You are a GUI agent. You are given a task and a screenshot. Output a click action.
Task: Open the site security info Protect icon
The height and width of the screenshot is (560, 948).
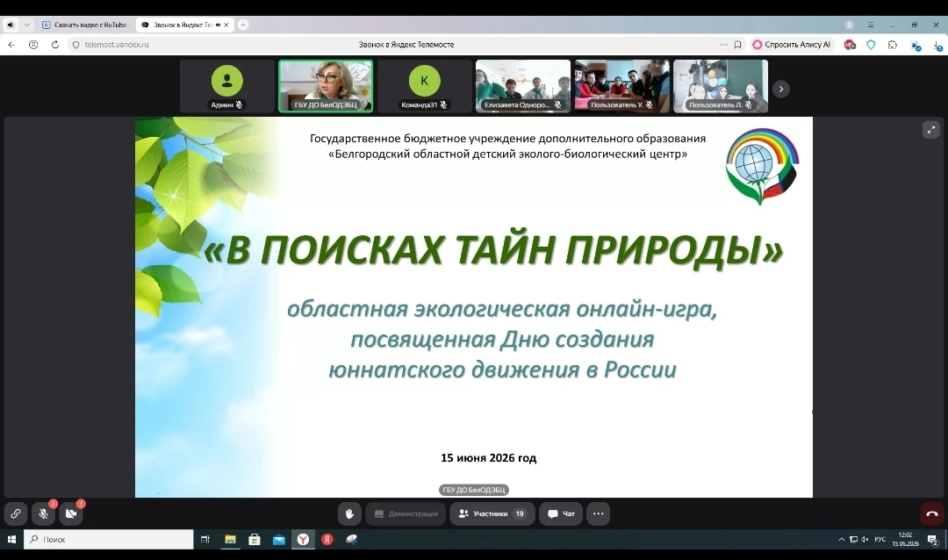76,45
